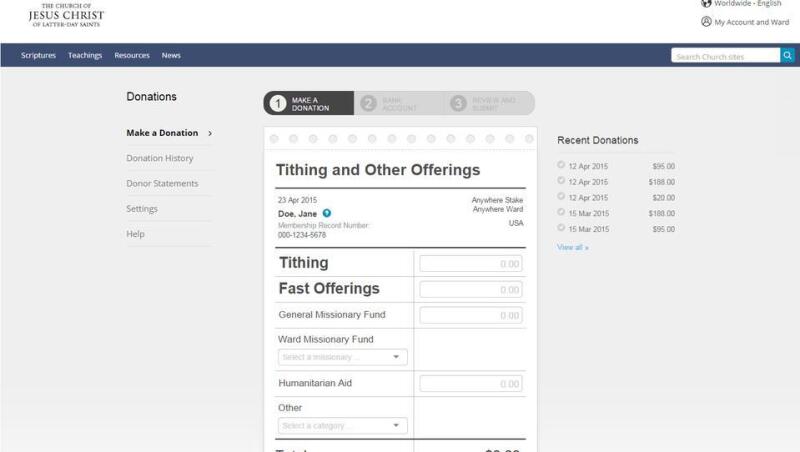Select the 15 Mar 2015 $188.00 radio button
This screenshot has height=452, width=800.
click(561, 213)
